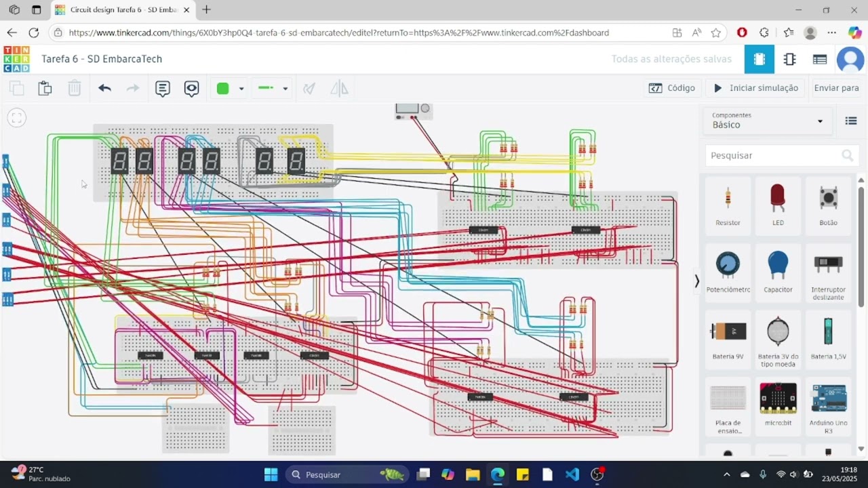Viewport: 868px width, 488px height.
Task: Show hidden system tray icons
Action: click(x=727, y=474)
